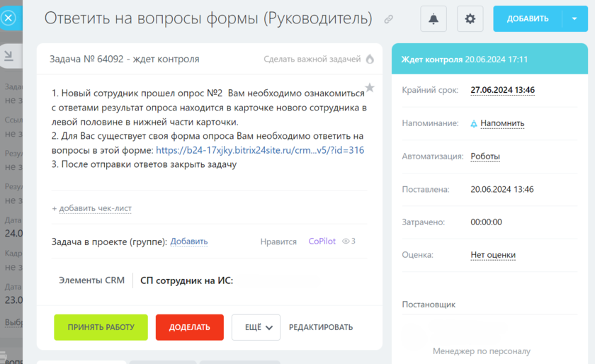Image resolution: width=595 pixels, height=364 pixels.
Task: Open the Роботы automation link
Action: [x=485, y=157]
